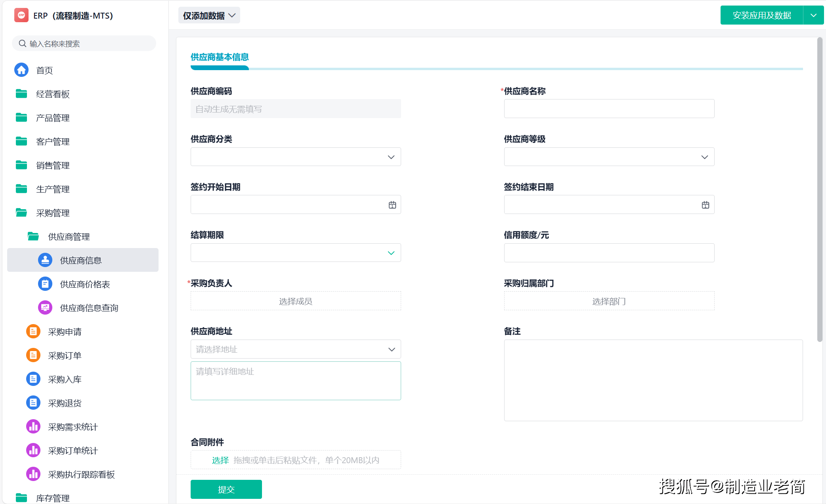This screenshot has height=504, width=826.
Task: Open the 供应商分类 dropdown
Action: (x=296, y=157)
